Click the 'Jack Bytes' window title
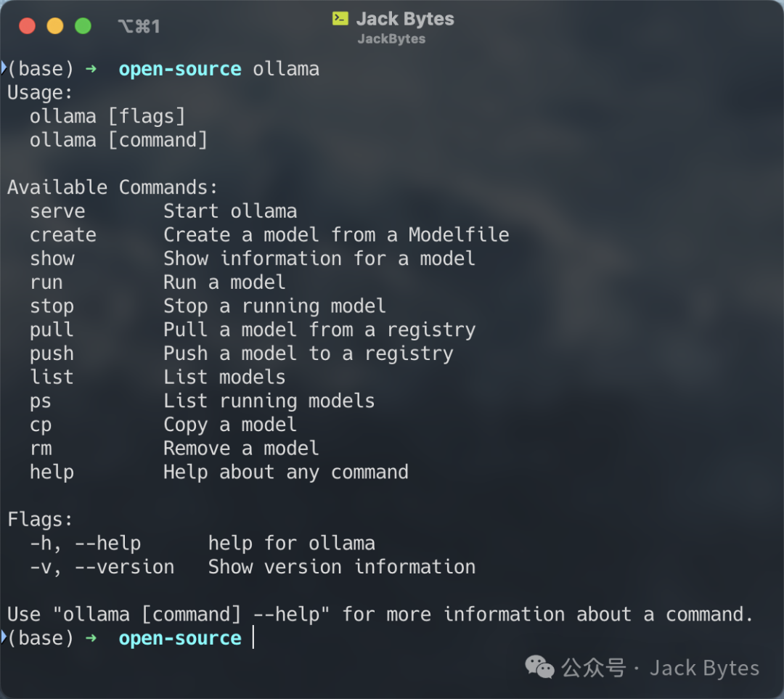This screenshot has width=784, height=699. coord(405,19)
